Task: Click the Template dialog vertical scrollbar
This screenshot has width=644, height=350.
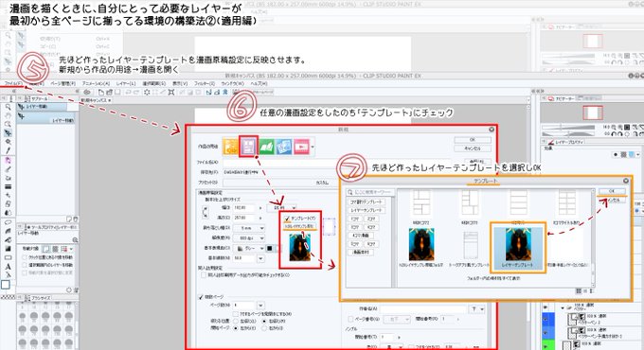Action: (593, 238)
